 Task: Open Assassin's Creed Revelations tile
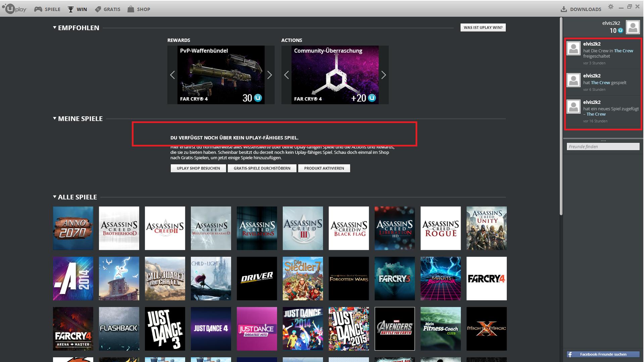point(257,228)
